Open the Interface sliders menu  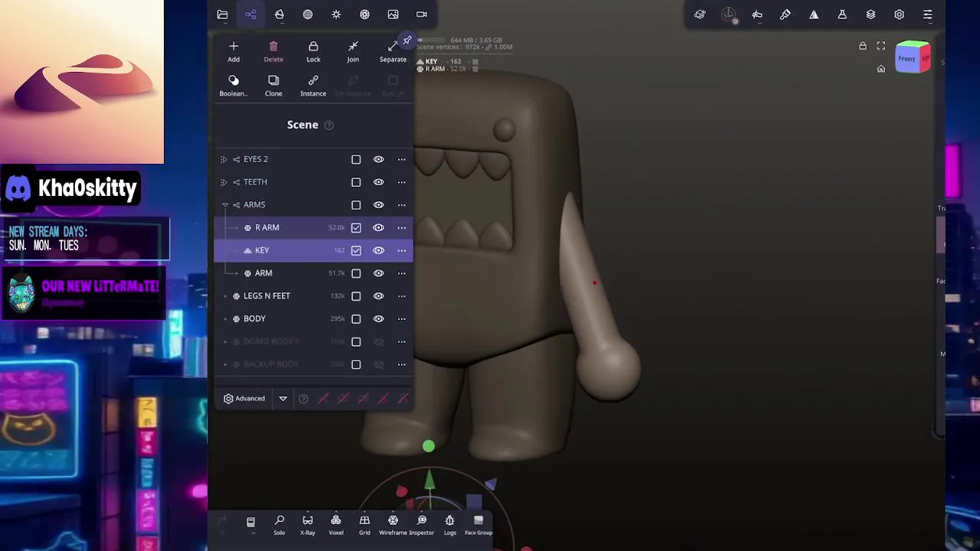(927, 15)
